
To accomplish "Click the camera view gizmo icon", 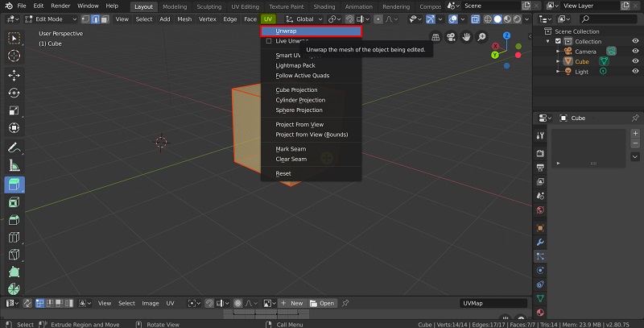I will point(451,36).
